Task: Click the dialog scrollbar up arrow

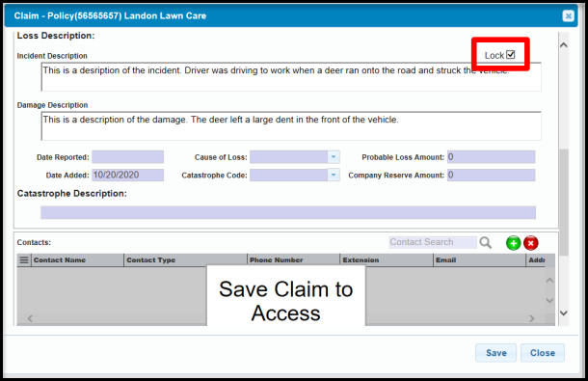Action: pos(564,45)
